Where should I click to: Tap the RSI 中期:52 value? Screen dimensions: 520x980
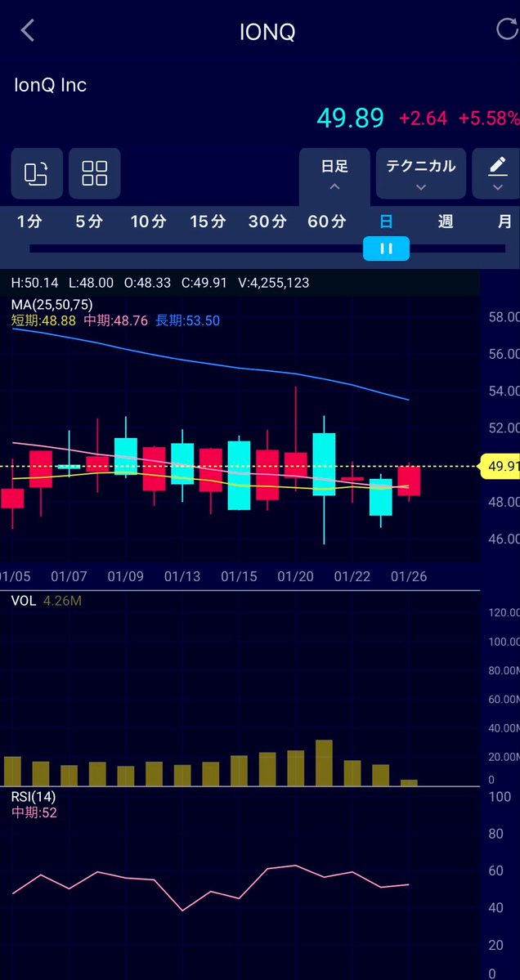tap(34, 812)
